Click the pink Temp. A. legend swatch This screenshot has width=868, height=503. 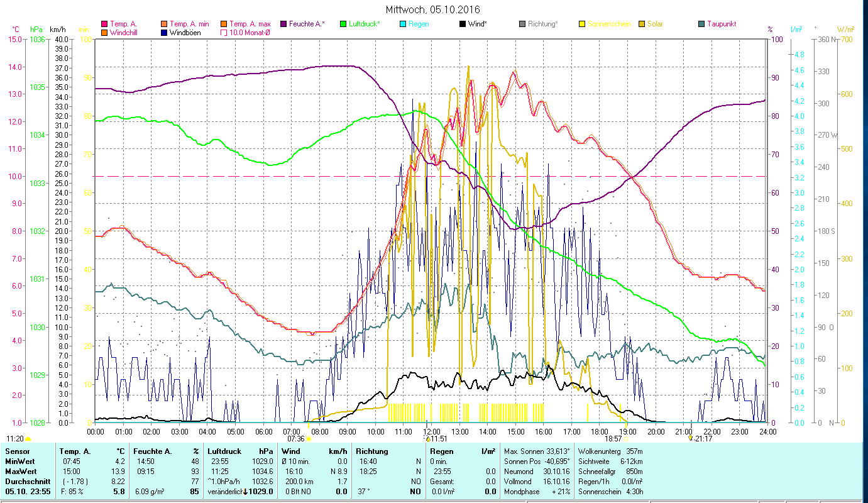click(104, 24)
